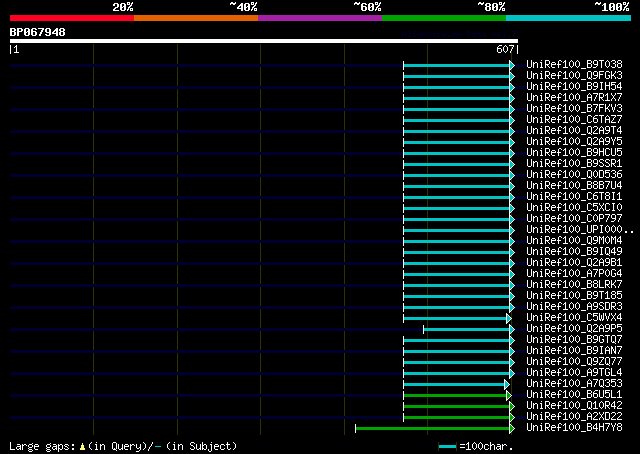
Task: Click the green alignment bar for UniRef100_B4H7Y8
Action: point(432,429)
